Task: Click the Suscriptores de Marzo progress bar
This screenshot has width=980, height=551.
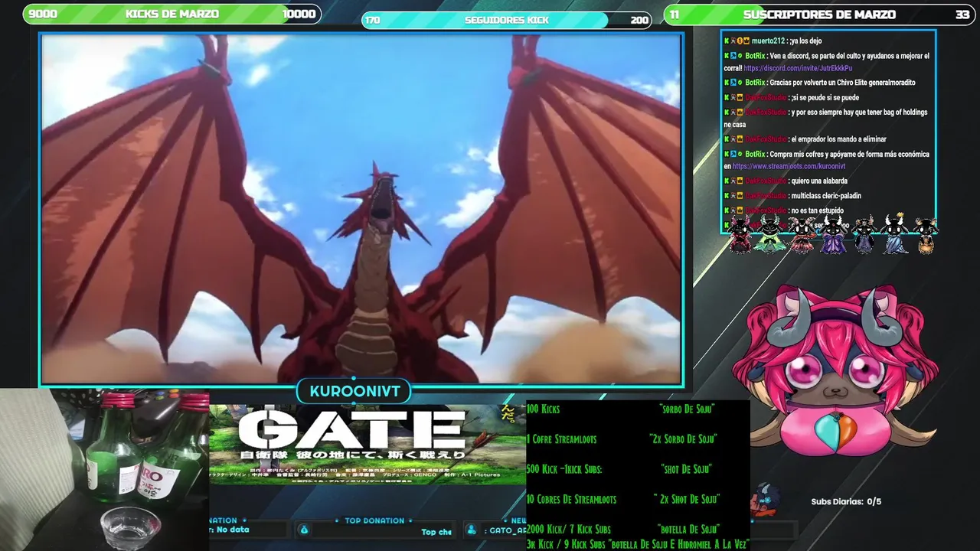Action: [x=819, y=14]
